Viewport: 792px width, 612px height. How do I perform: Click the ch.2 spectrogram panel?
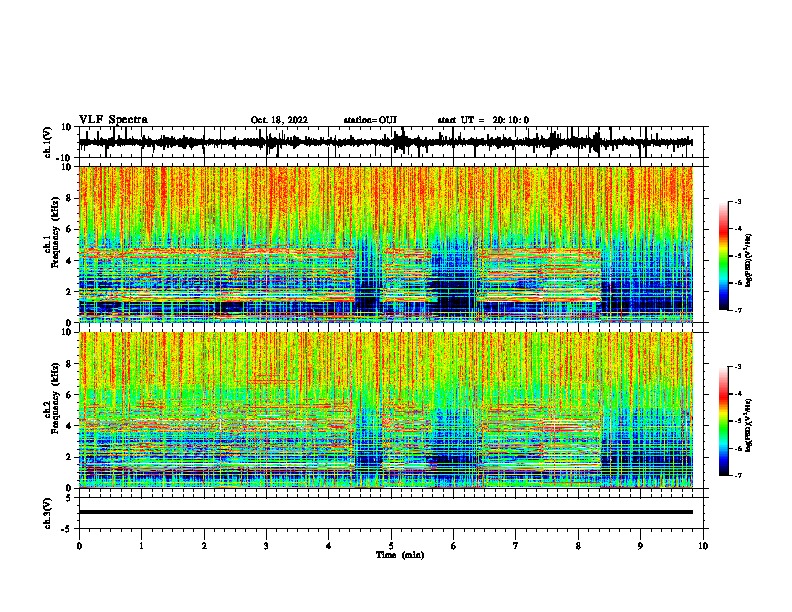click(391, 410)
